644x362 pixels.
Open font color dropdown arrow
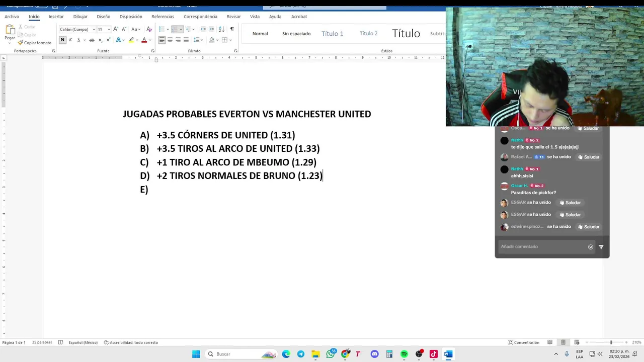pyautogui.click(x=150, y=40)
